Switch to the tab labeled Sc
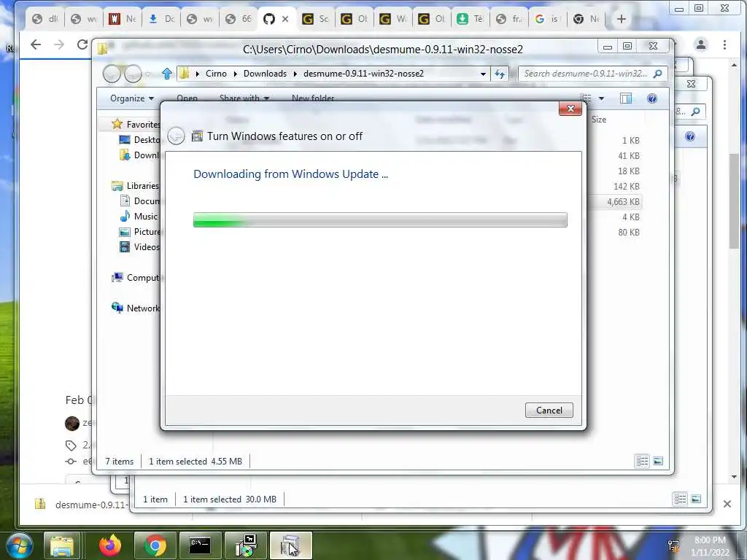747x560 pixels. pyautogui.click(x=315, y=19)
